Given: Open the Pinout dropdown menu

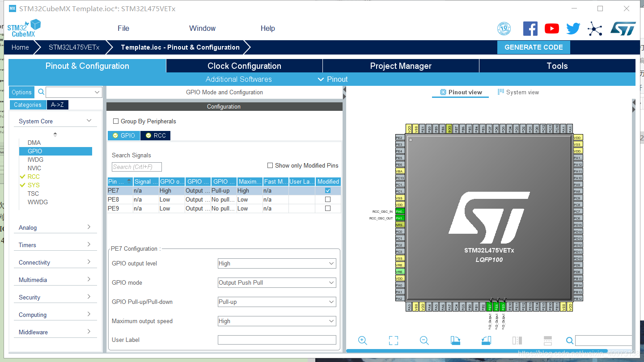Looking at the screenshot, I should click(333, 79).
